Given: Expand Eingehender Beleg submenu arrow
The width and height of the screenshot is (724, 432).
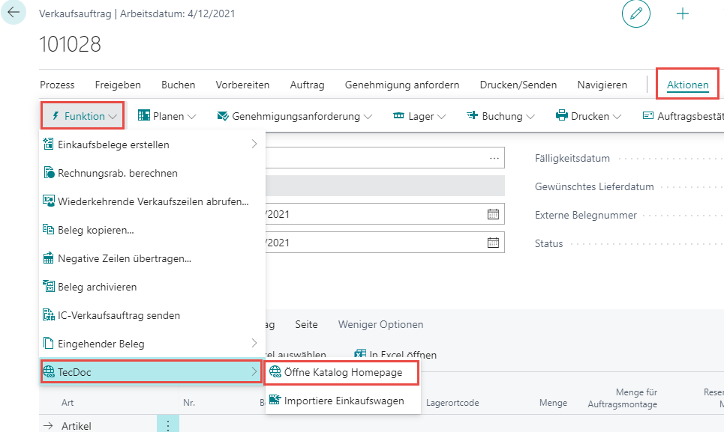Looking at the screenshot, I should (x=254, y=343).
